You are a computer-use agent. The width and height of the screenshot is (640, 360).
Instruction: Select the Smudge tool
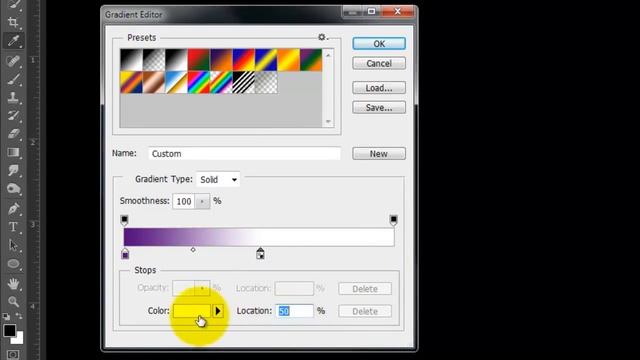coord(13,170)
